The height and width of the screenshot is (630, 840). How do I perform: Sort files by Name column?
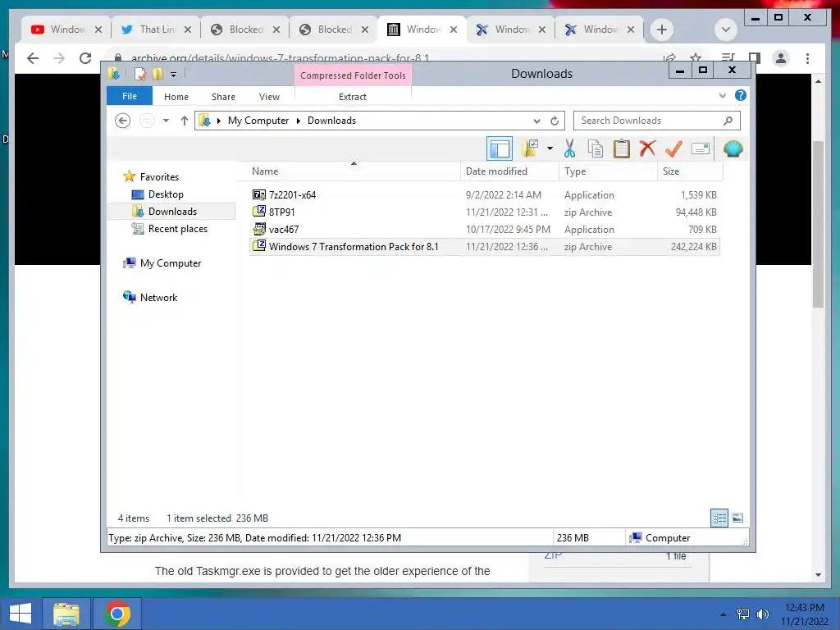(x=354, y=171)
